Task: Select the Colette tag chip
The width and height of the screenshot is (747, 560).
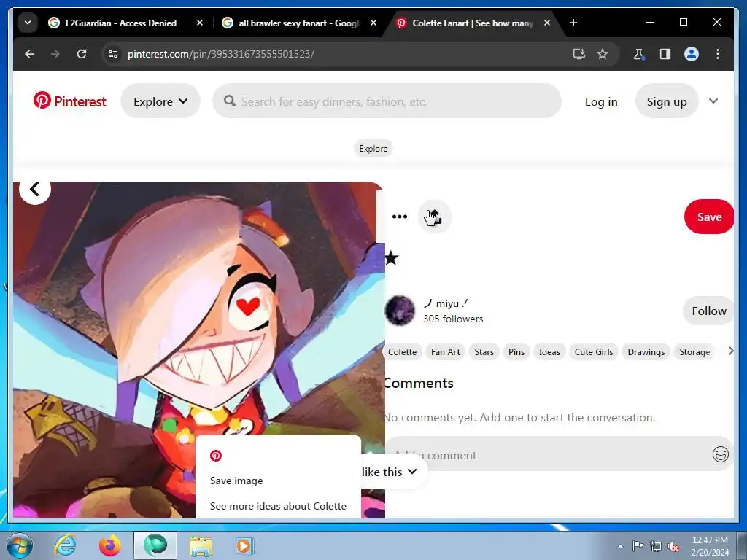Action: [402, 352]
